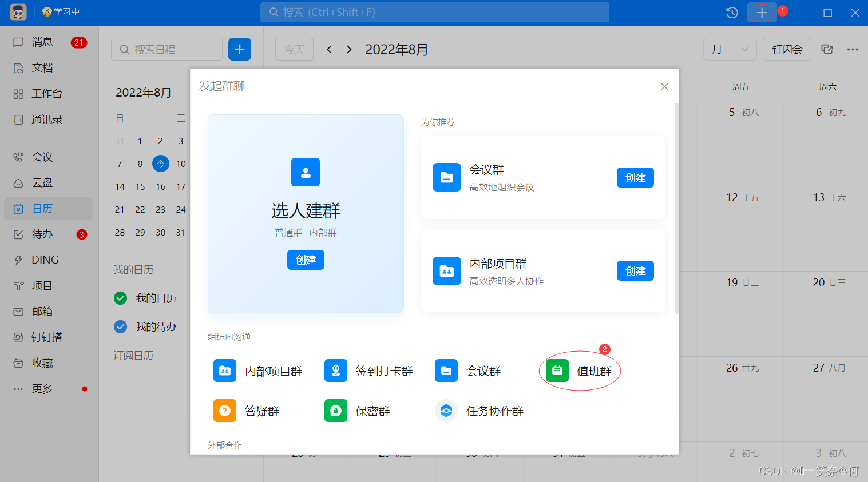The width and height of the screenshot is (868, 482).
Task: Open 通讯录 in the sidebar
Action: (x=49, y=119)
